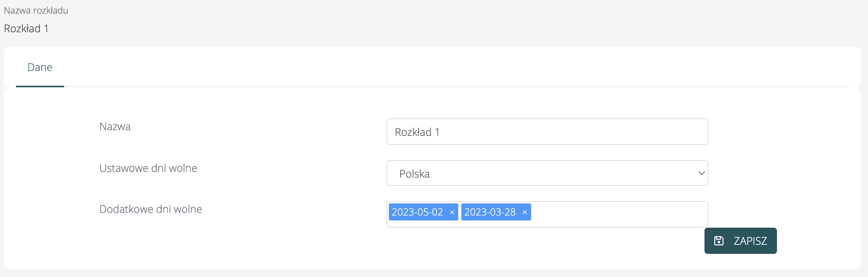Click the Nazwa field label

tap(115, 126)
